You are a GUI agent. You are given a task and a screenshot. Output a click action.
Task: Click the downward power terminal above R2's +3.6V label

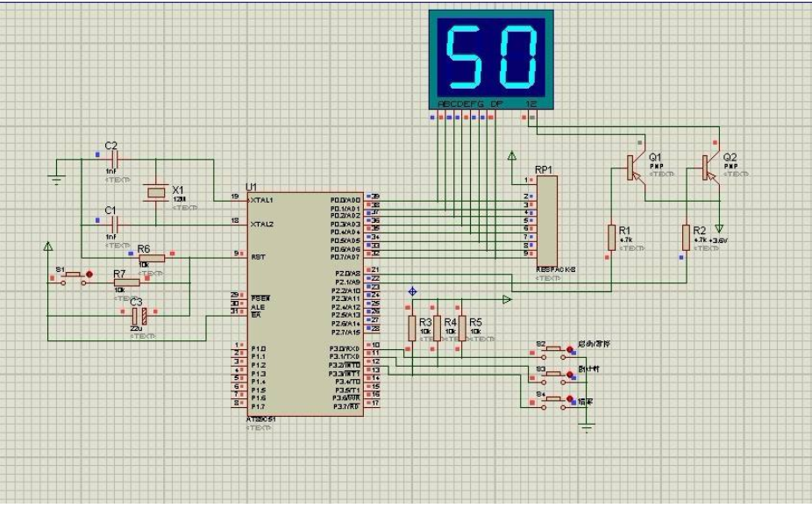[x=719, y=229]
